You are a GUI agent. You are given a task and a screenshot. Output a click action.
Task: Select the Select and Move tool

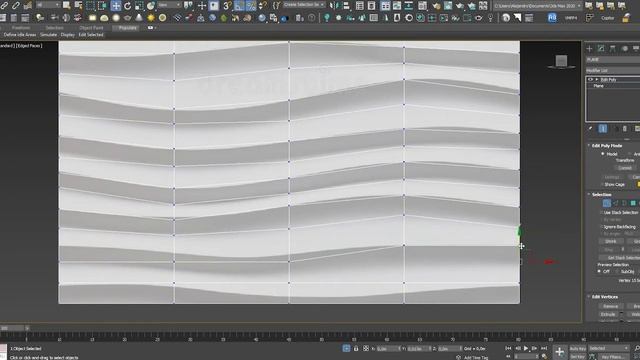tap(116, 6)
